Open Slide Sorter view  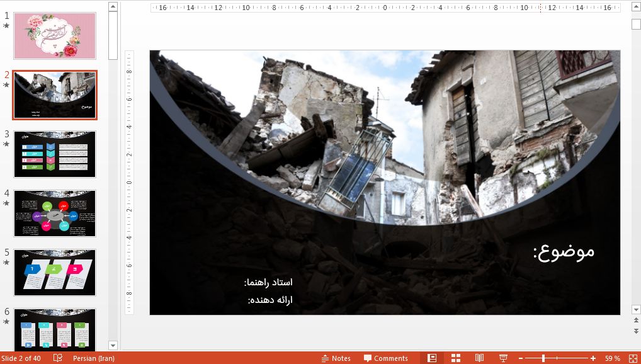click(456, 358)
